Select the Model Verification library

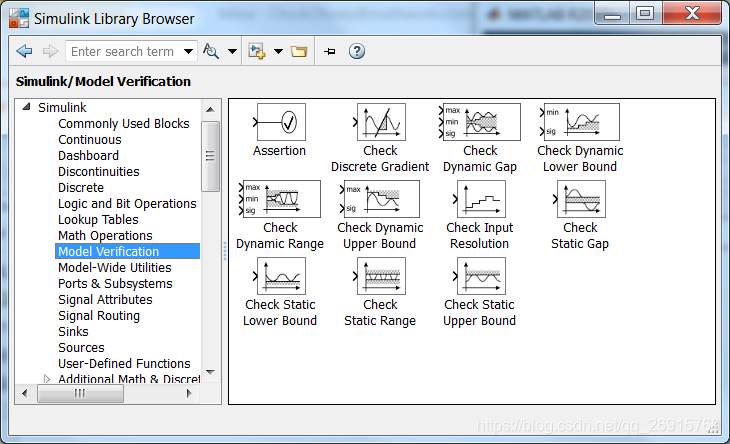[128, 251]
